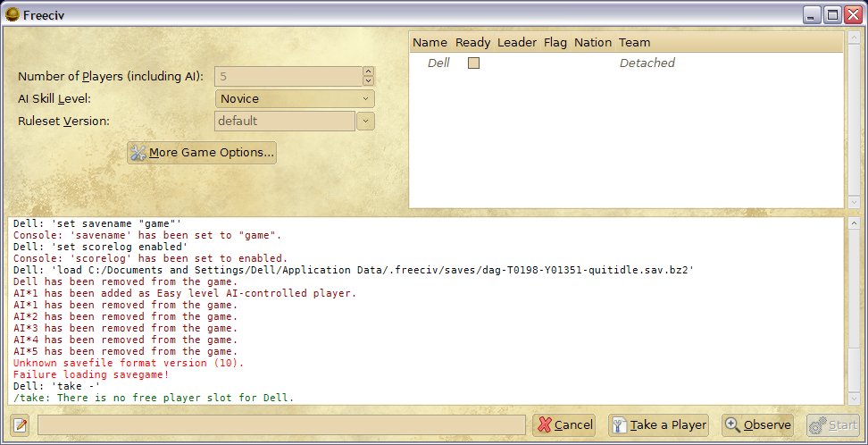Click the Flag column header
The width and height of the screenshot is (868, 445).
pyautogui.click(x=555, y=42)
